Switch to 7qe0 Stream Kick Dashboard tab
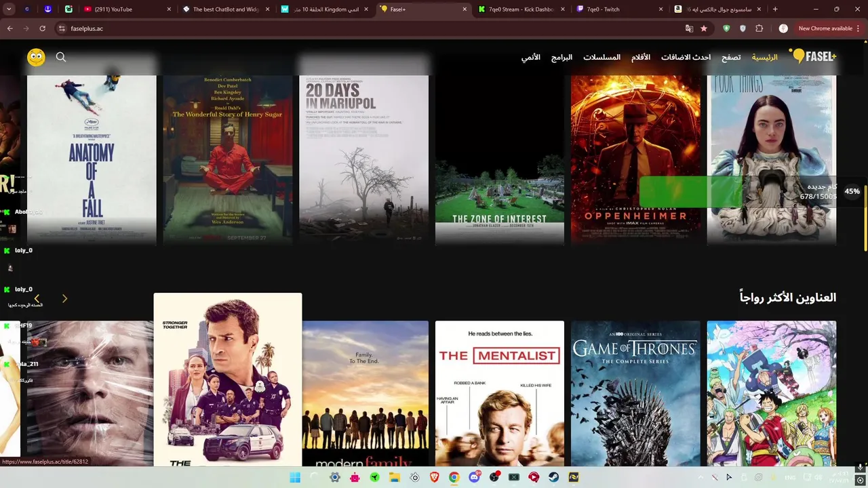 coord(521,9)
